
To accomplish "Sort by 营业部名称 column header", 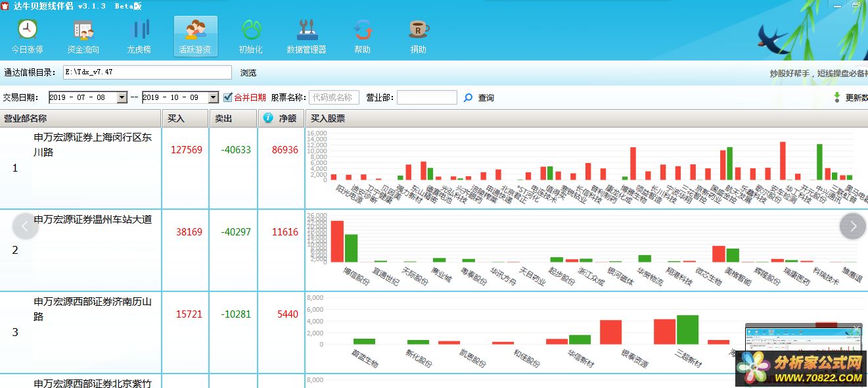I will [x=81, y=118].
